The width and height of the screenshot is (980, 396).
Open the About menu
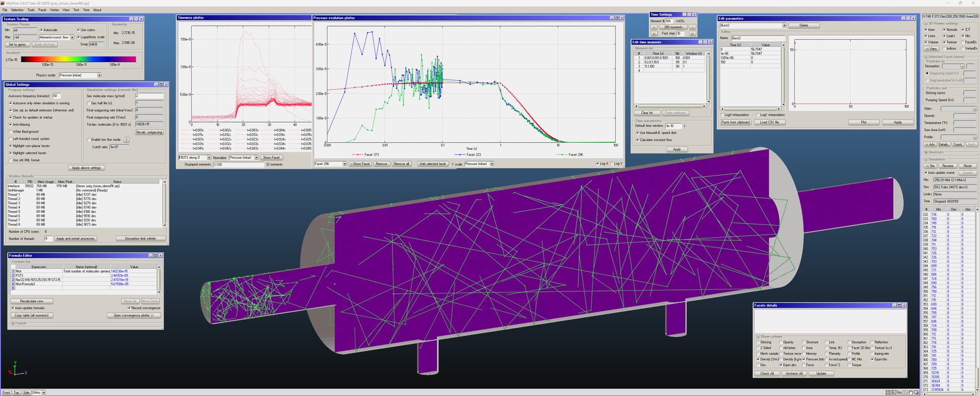coord(97,10)
